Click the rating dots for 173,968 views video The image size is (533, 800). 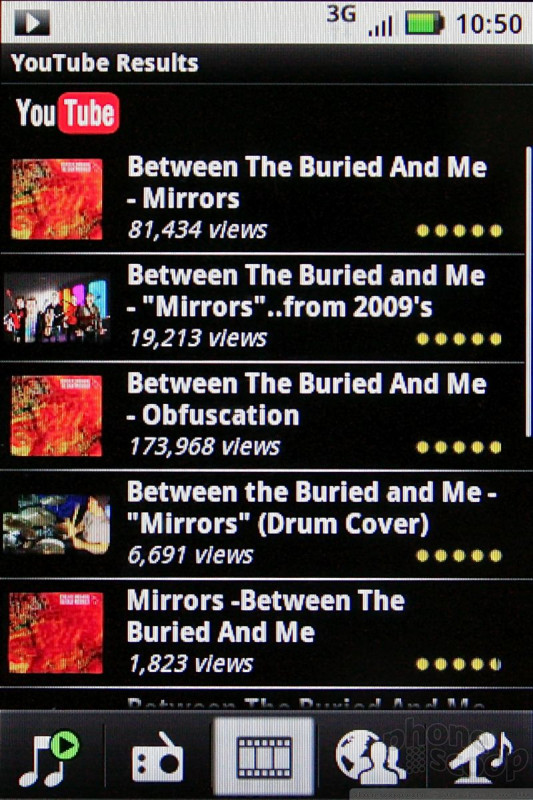459,447
